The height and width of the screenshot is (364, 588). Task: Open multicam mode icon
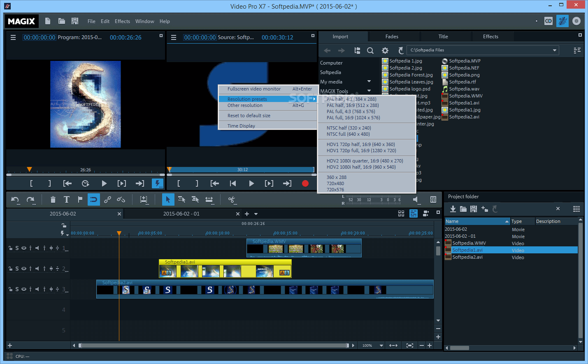pyautogui.click(x=426, y=213)
